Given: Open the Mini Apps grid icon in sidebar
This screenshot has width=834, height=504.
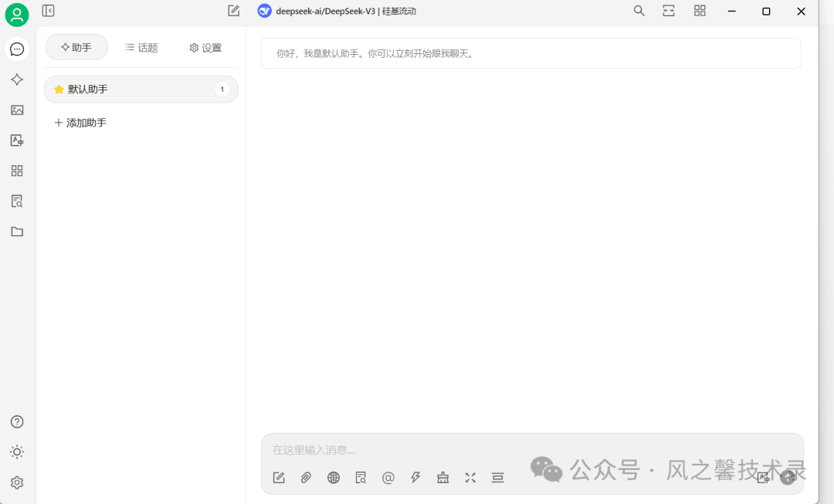Looking at the screenshot, I should (17, 171).
